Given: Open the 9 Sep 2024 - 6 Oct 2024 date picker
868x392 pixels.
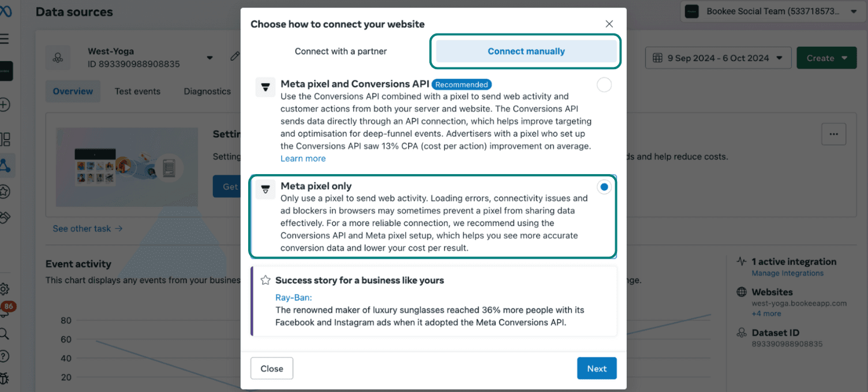Looking at the screenshot, I should [x=718, y=58].
